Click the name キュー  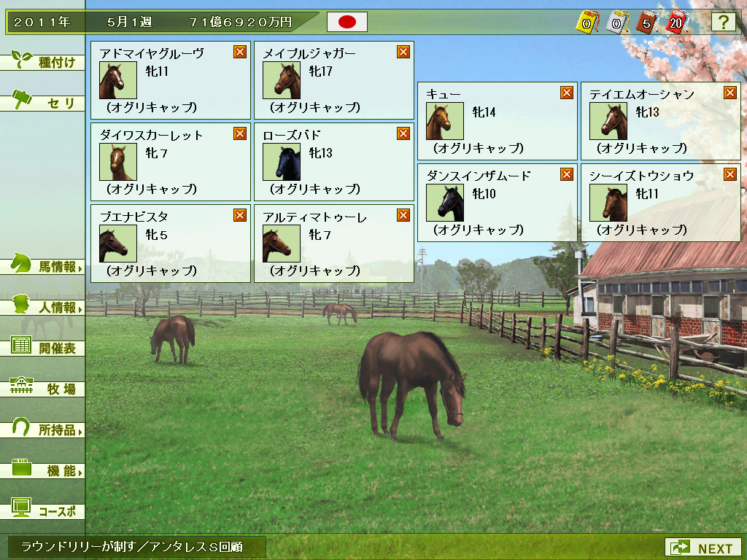pos(444,94)
